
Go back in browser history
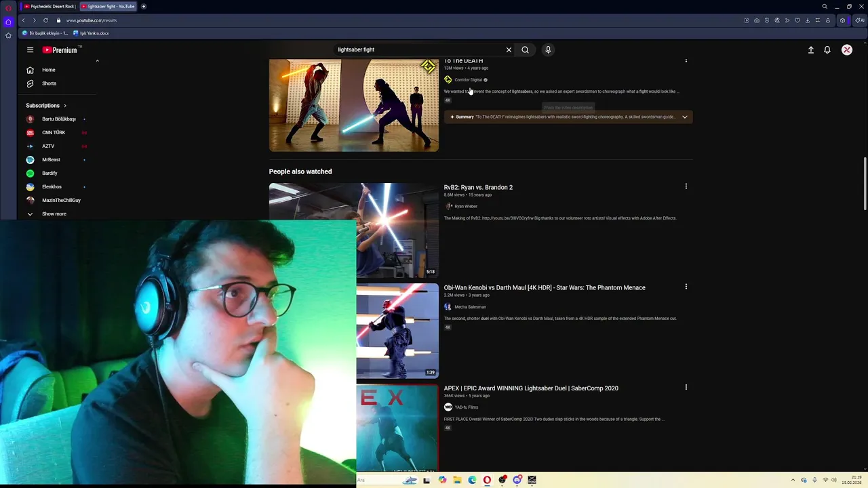tap(23, 20)
